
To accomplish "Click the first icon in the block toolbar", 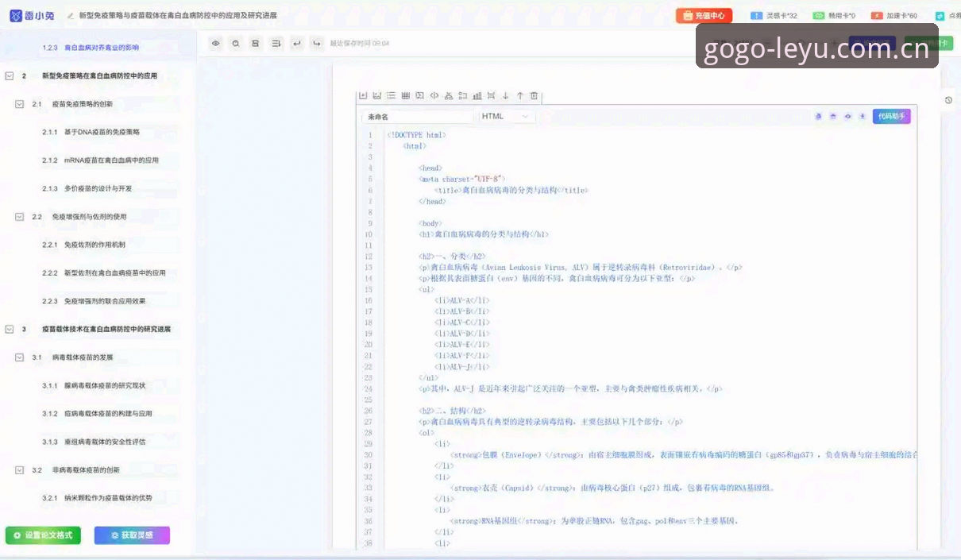I will pyautogui.click(x=363, y=95).
